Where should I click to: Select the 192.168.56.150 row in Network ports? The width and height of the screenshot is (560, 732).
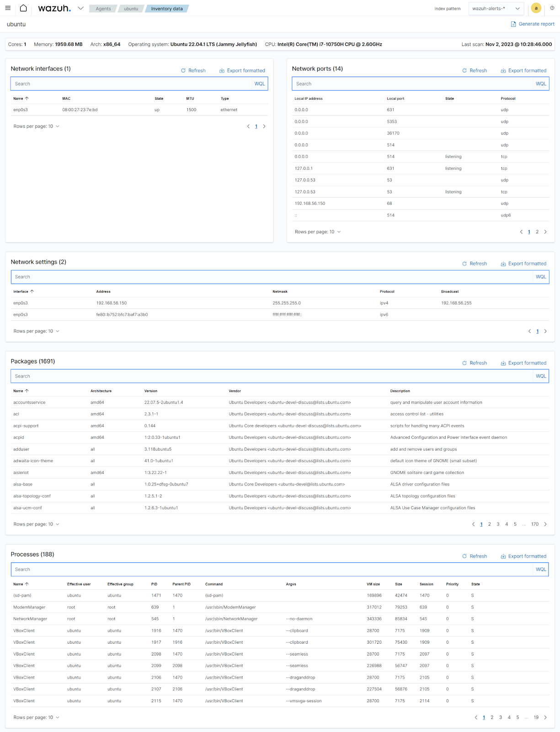421,204
